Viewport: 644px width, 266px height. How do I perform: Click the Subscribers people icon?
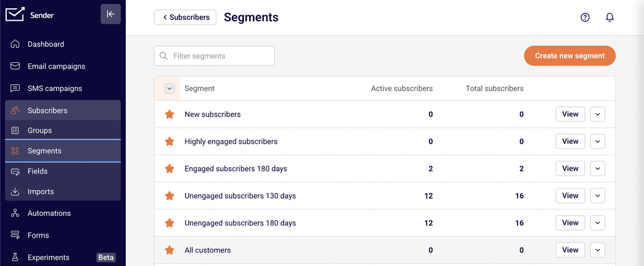tap(15, 111)
